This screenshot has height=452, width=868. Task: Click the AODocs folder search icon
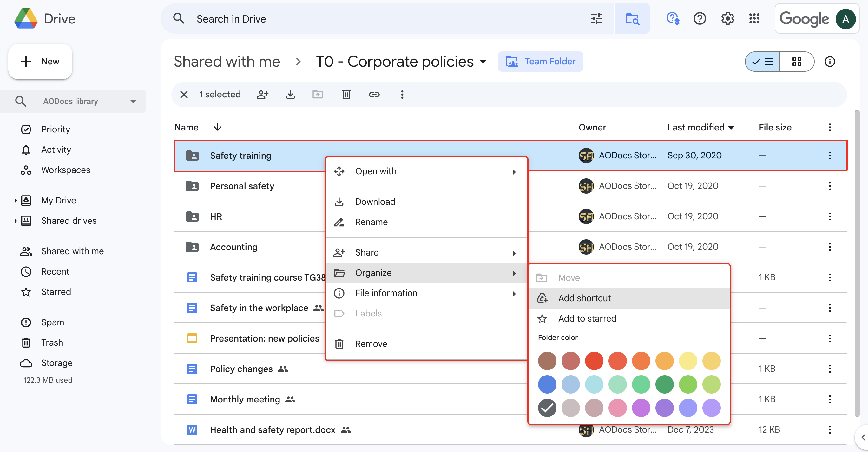(632, 18)
